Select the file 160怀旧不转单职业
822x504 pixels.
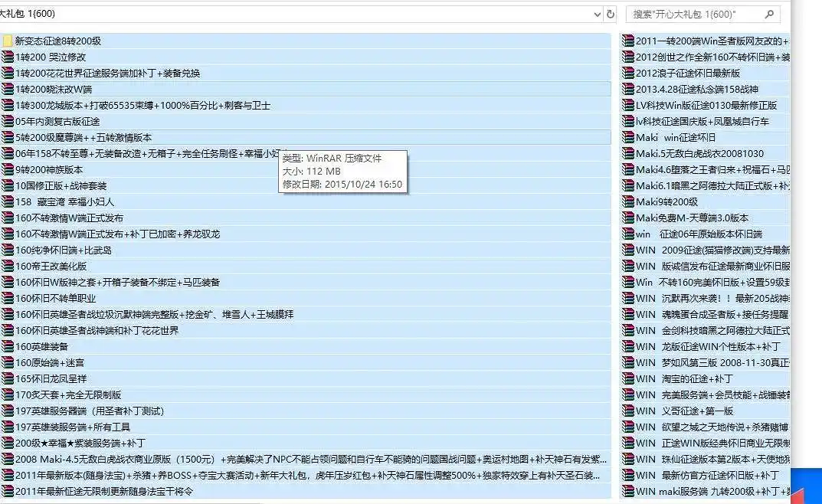[x=56, y=299]
